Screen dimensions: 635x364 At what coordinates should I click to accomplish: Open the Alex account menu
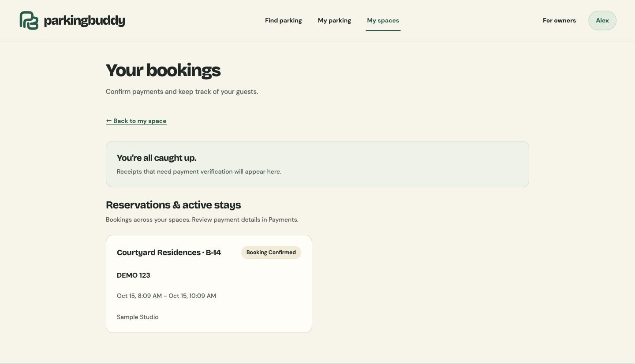pos(602,20)
